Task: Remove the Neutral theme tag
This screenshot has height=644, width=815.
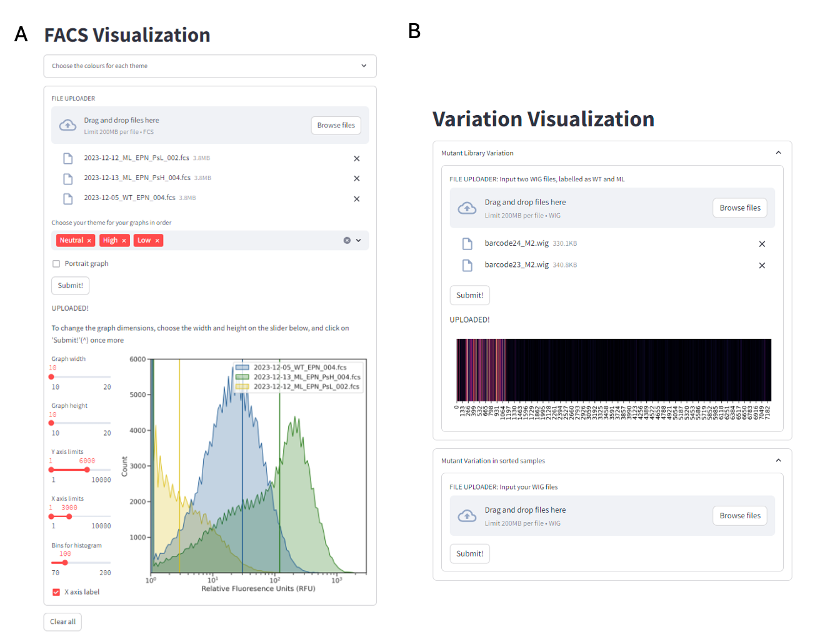Action: point(89,241)
